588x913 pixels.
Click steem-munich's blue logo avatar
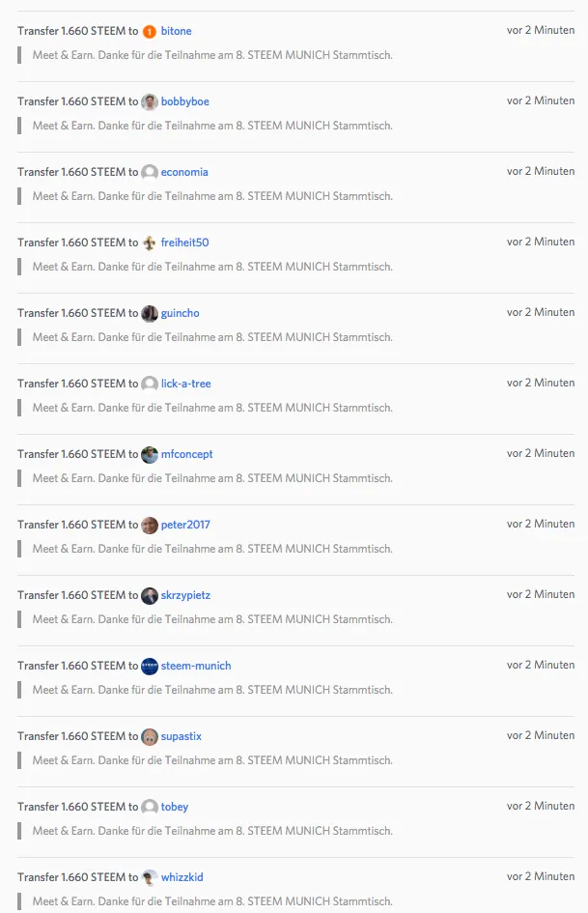pyautogui.click(x=150, y=666)
